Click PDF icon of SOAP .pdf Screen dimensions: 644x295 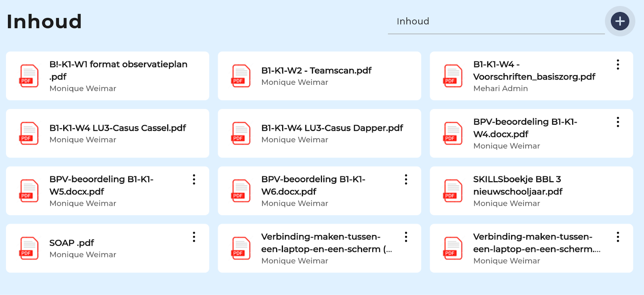[29, 248]
